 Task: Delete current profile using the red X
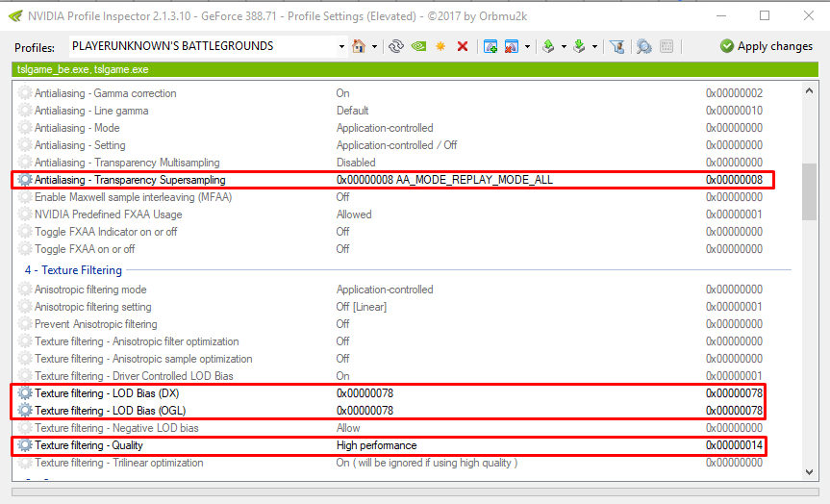tap(463, 46)
